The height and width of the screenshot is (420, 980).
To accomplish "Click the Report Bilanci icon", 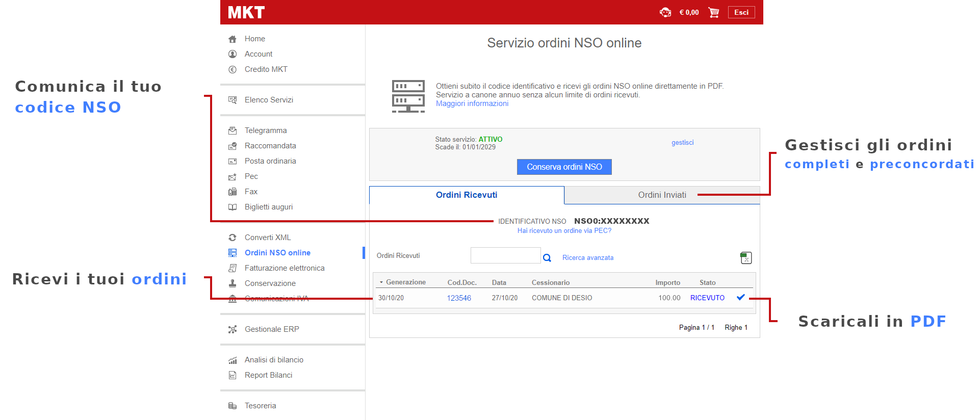I will (233, 375).
